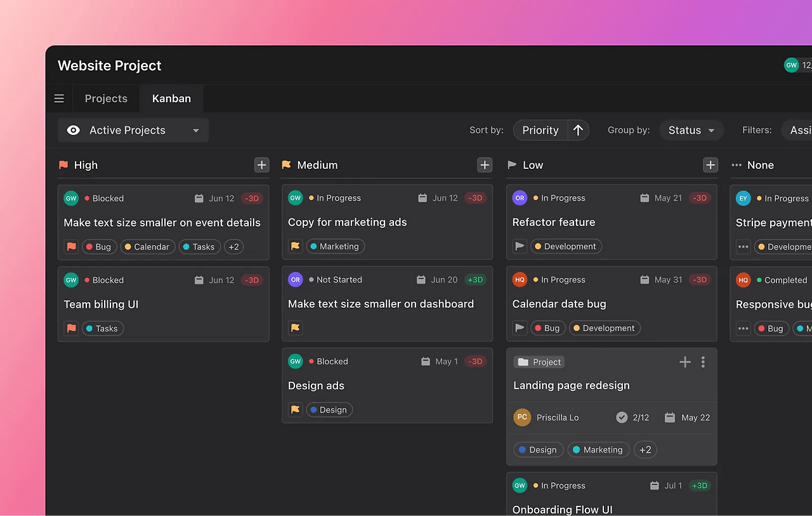Click the ellipsis icon on the None column header
The width and height of the screenshot is (812, 516).
[x=736, y=165]
